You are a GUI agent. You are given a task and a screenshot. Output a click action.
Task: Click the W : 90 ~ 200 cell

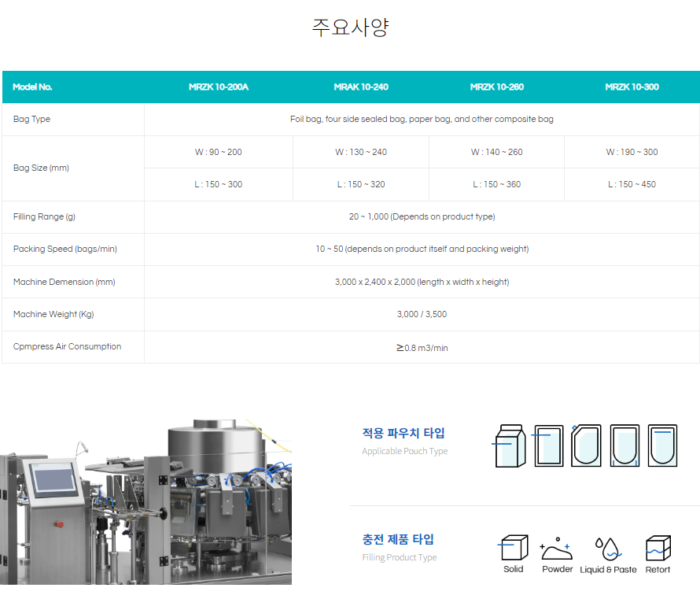[219, 152]
